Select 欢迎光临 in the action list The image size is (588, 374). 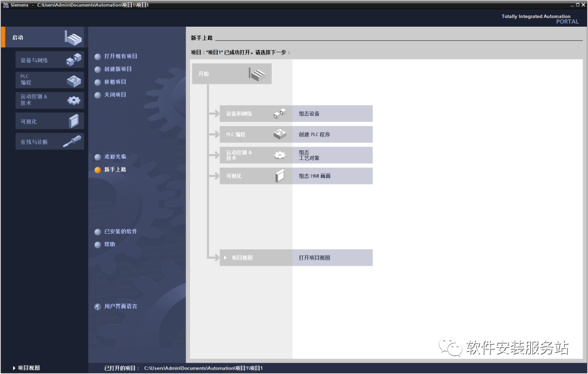coord(115,156)
